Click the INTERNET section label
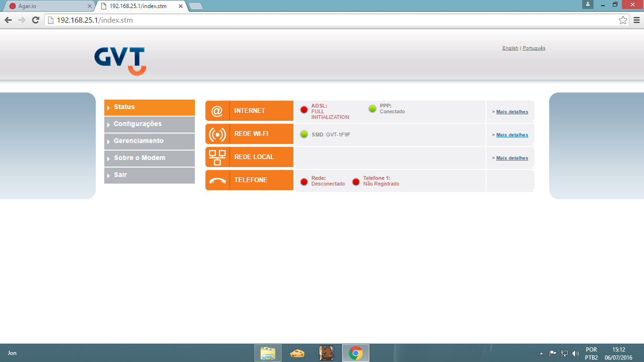 pos(250,111)
